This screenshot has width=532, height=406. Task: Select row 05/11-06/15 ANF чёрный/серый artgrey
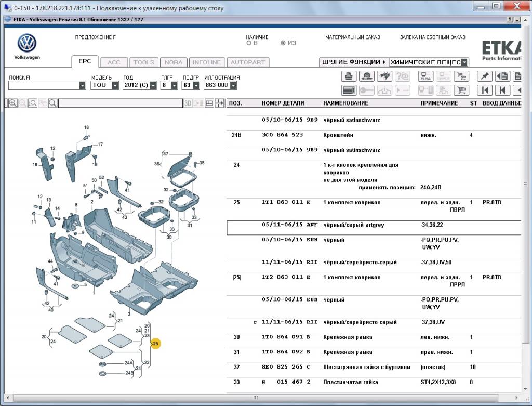point(374,228)
